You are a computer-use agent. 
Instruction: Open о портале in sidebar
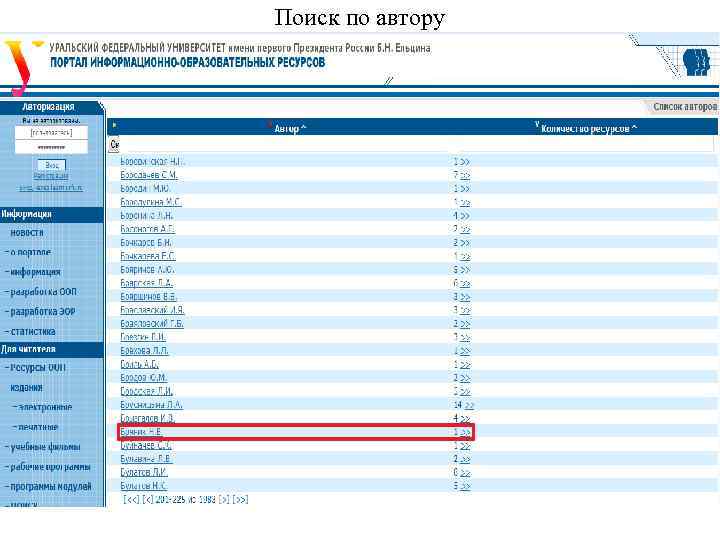coord(30,252)
